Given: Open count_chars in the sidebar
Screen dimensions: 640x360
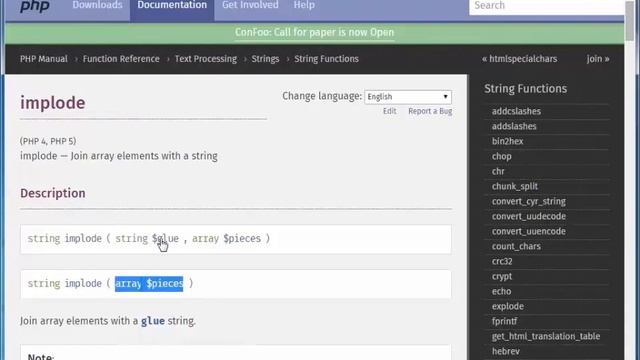Looking at the screenshot, I should click(x=516, y=247).
